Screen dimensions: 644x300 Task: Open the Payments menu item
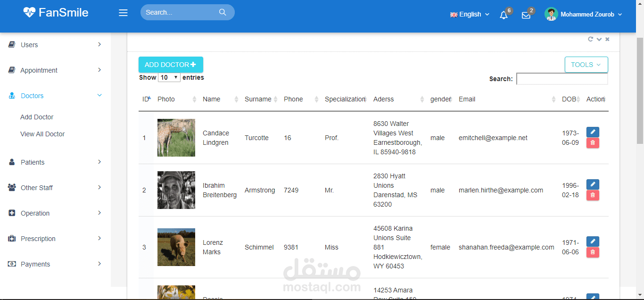(x=55, y=264)
